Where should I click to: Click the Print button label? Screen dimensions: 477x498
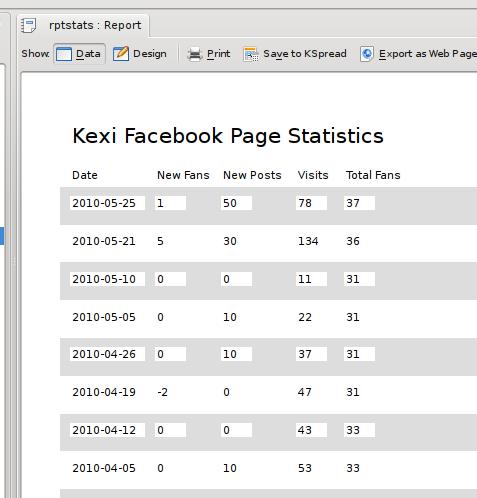click(x=218, y=54)
